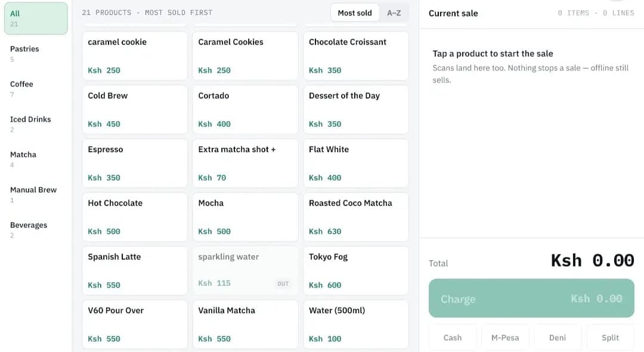This screenshot has height=352, width=644.
Task: Tap the Water (500ml) product
Action: click(355, 325)
